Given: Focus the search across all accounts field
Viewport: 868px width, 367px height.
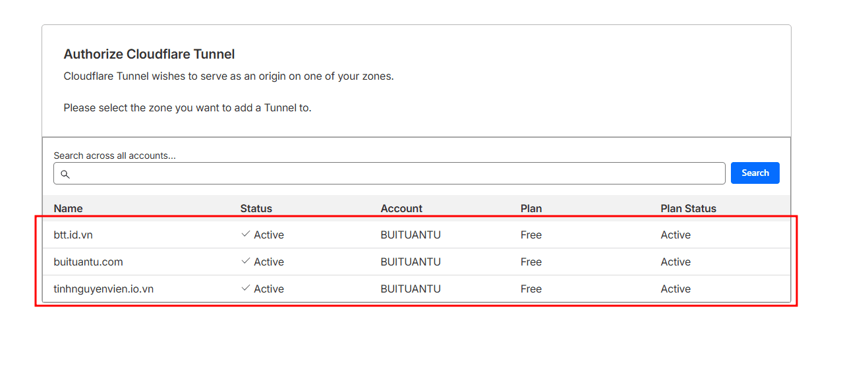Looking at the screenshot, I should pyautogui.click(x=395, y=173).
